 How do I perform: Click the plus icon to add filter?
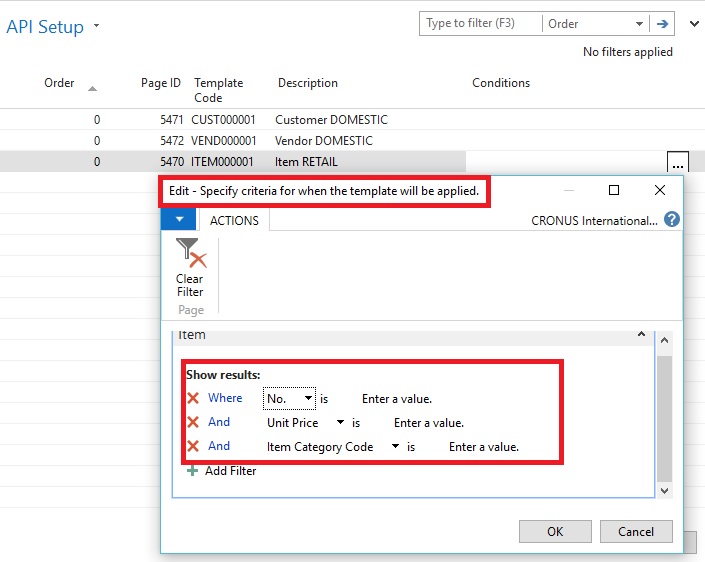point(193,471)
